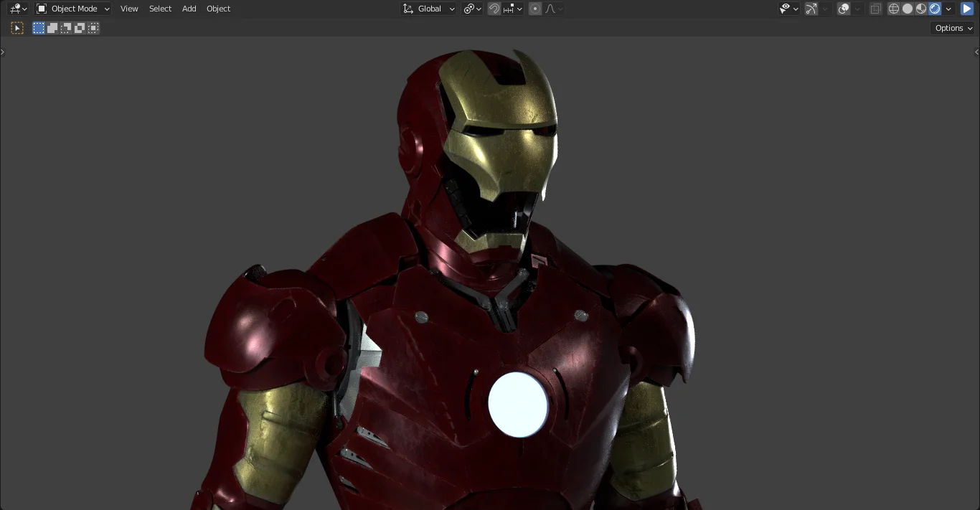
Task: Toggle proportional editing mode
Action: (534, 8)
